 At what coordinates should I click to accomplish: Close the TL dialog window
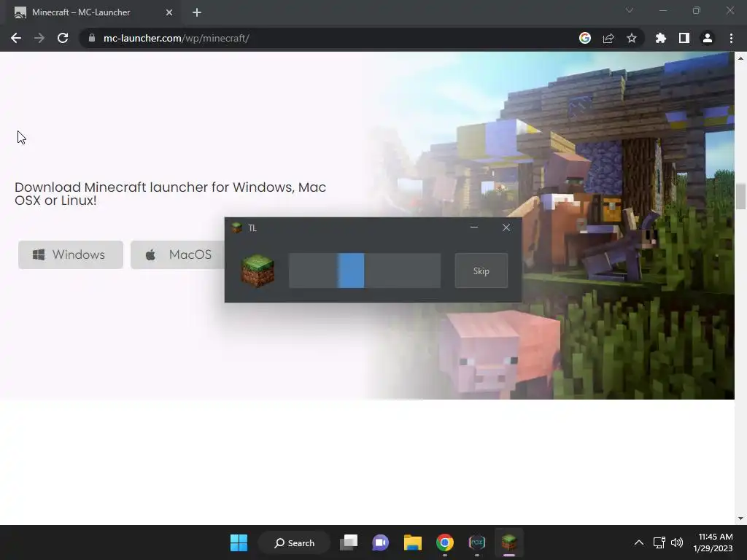[506, 227]
